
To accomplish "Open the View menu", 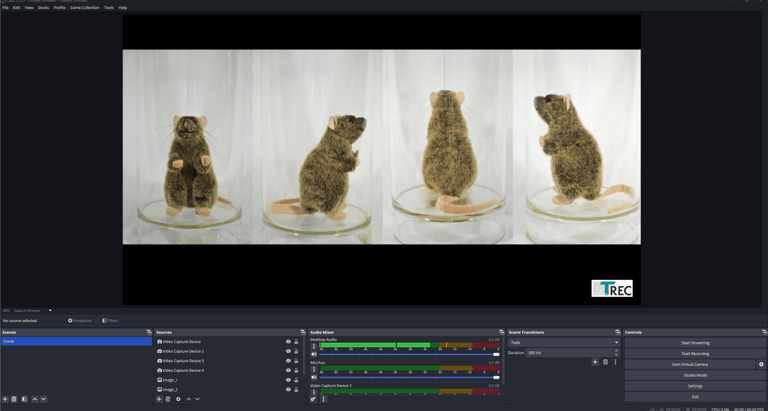I will point(29,8).
